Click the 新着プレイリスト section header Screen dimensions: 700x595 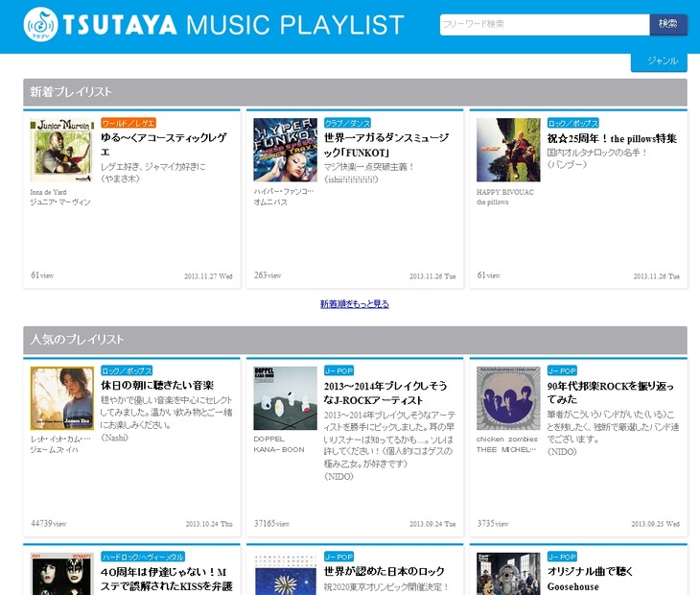click(355, 92)
